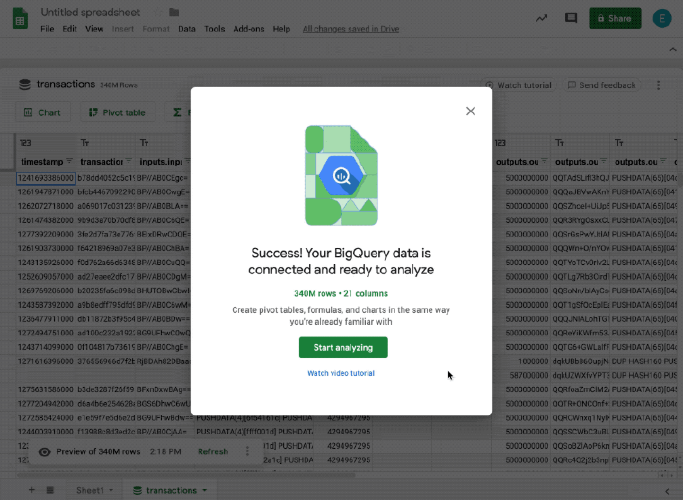
Task: Click the Start analyzing button
Action: [343, 347]
